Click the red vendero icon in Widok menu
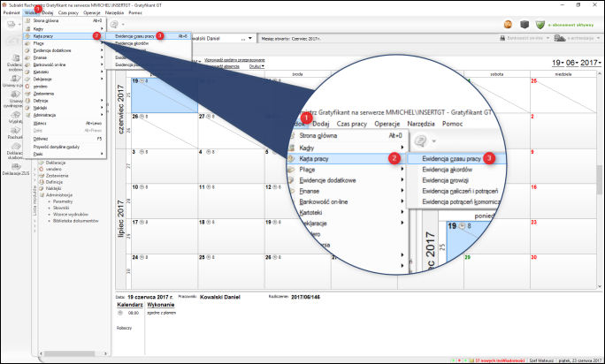Image resolution: width=605 pixels, height=364 pixels. coord(27,87)
